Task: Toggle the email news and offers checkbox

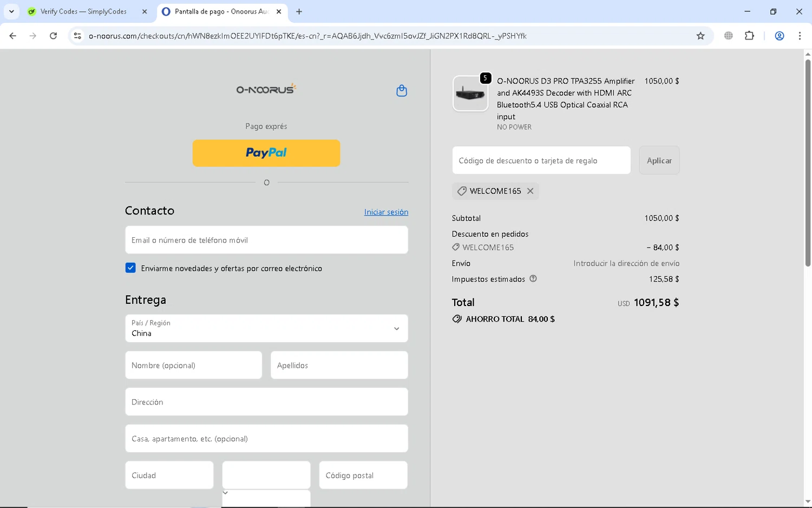Action: (x=130, y=268)
